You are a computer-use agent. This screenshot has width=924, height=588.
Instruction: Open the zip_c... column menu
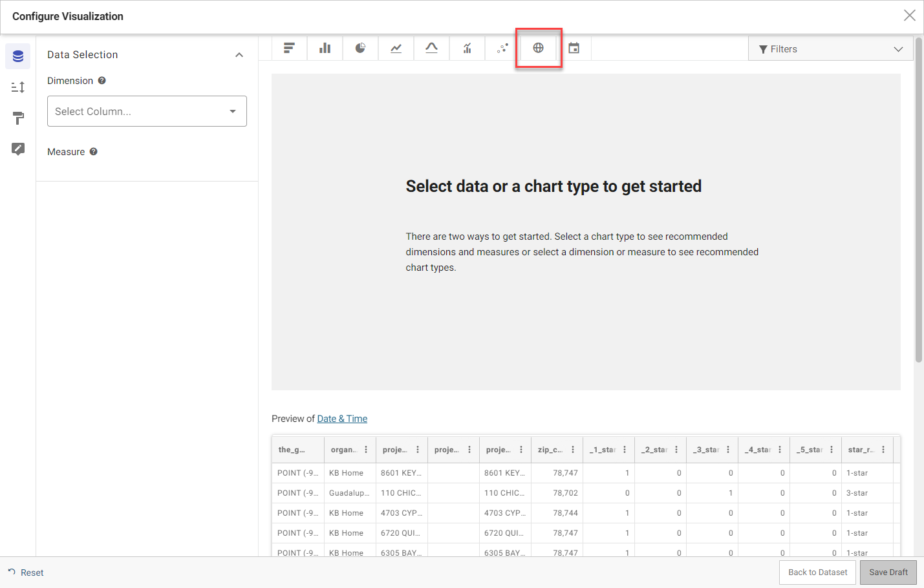[573, 450]
